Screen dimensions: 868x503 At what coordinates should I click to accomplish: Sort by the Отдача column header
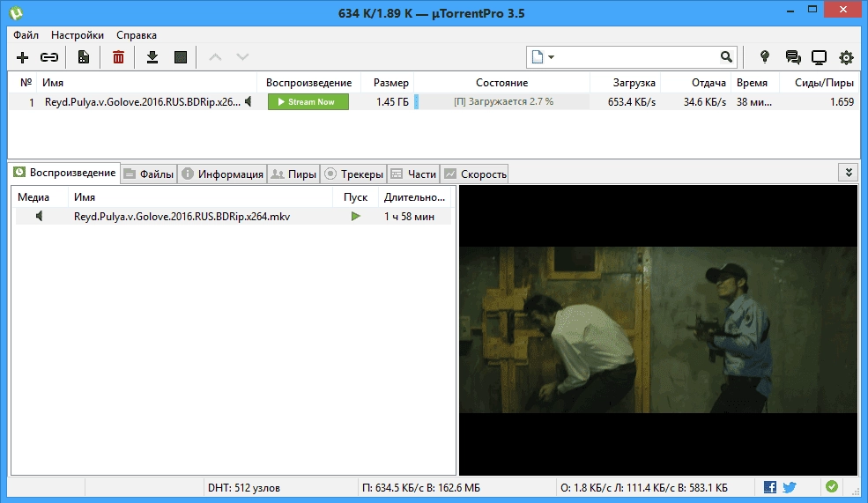tap(696, 83)
